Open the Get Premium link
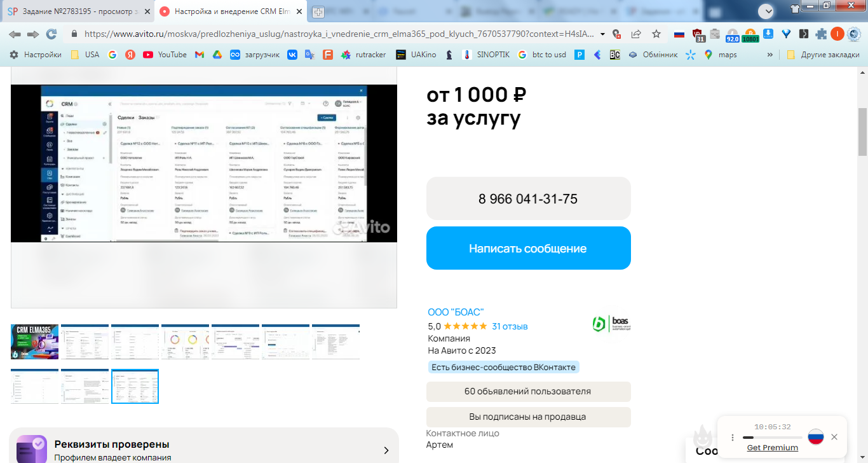Image resolution: width=868 pixels, height=463 pixels. pos(773,448)
